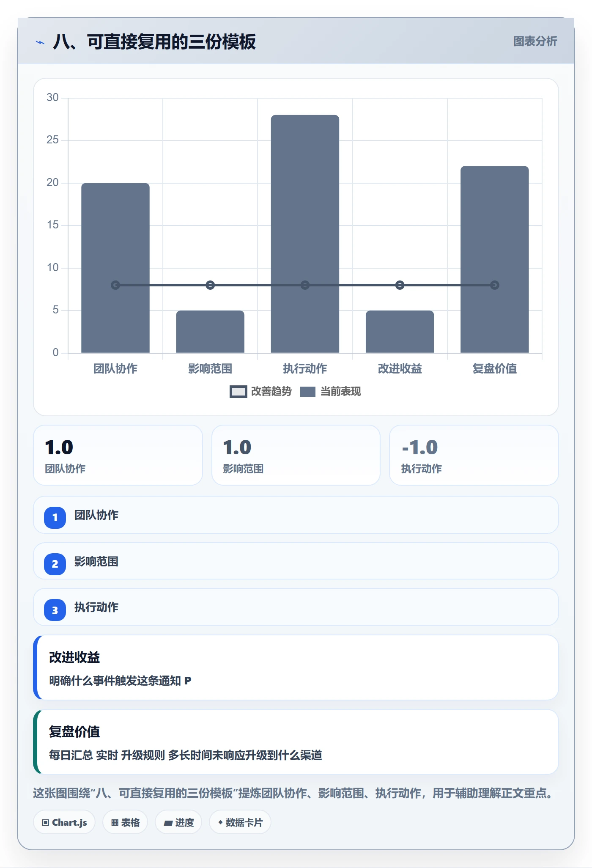
Task: Click the grid icon in 表格 chip
Action: pyautogui.click(x=115, y=823)
